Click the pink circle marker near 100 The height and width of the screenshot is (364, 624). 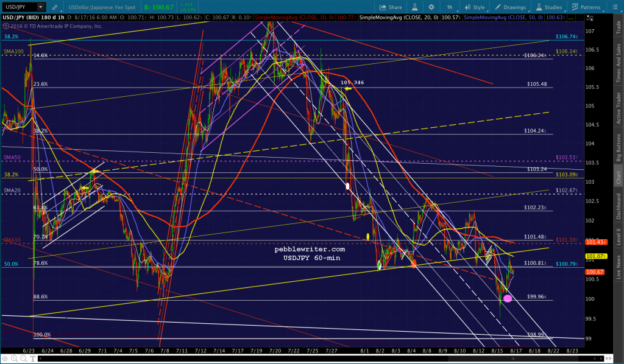tap(508, 298)
